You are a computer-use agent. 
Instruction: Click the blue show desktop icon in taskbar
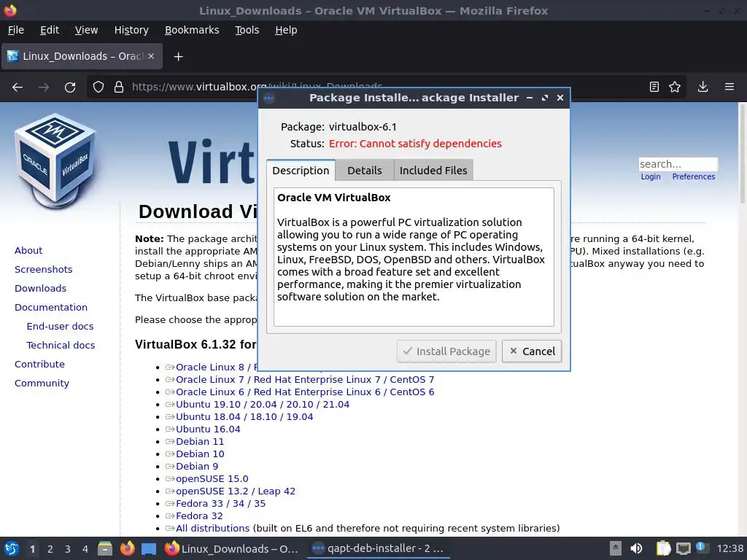tap(149, 549)
